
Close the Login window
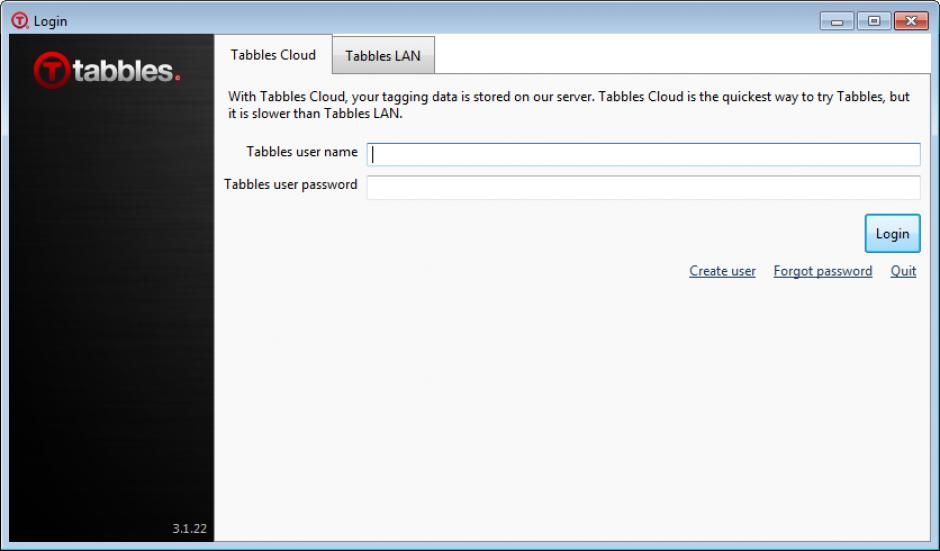(911, 21)
